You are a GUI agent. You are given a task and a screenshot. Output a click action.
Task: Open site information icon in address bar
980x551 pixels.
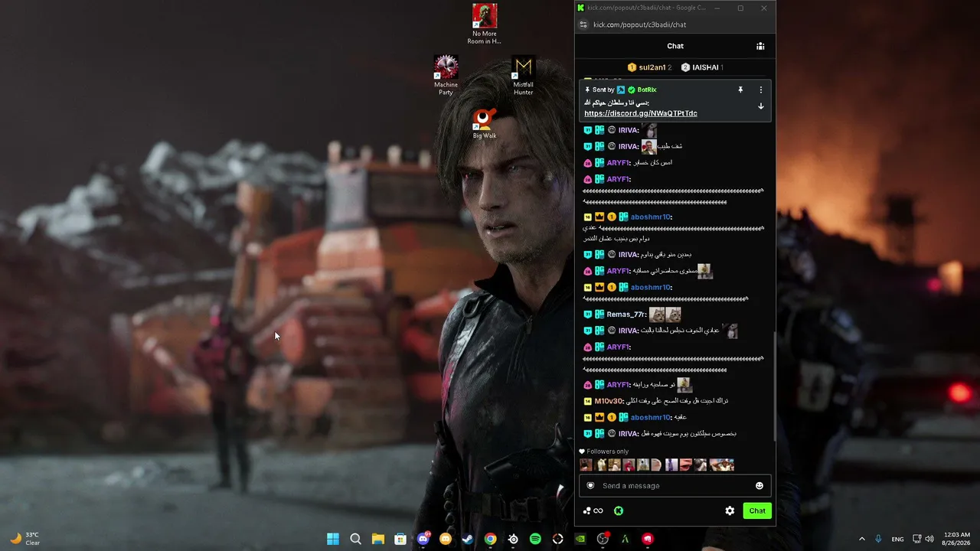pos(583,24)
